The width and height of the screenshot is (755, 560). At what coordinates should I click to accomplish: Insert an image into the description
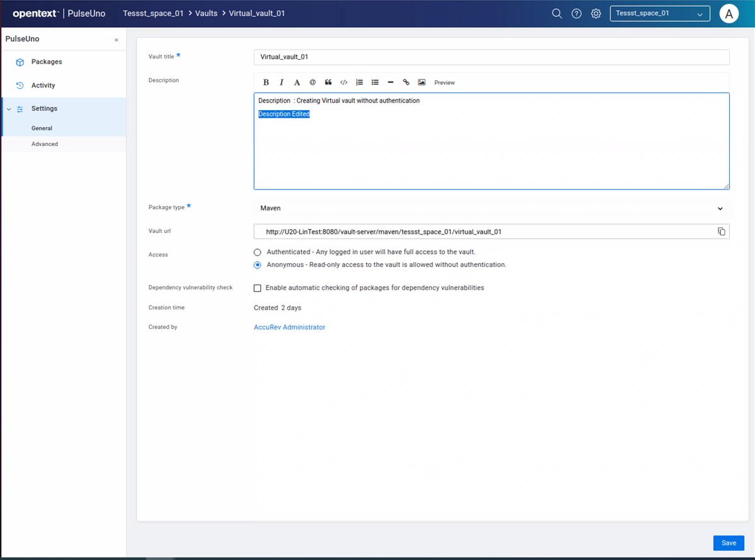[x=422, y=83]
